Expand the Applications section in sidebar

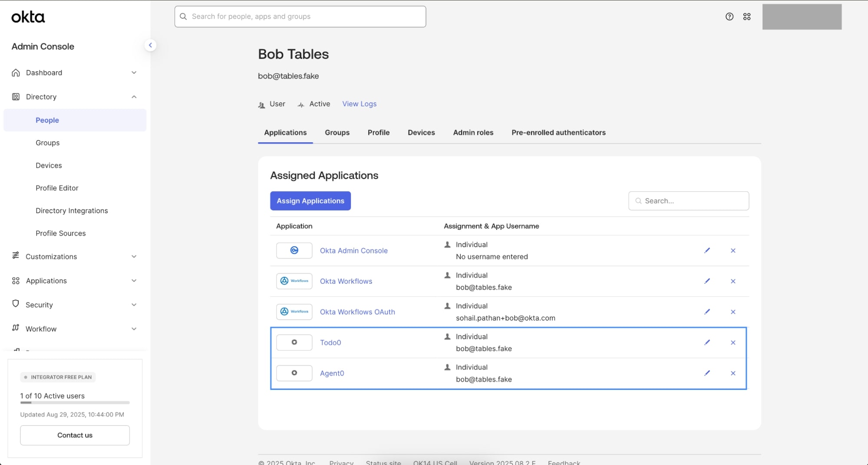click(x=134, y=280)
